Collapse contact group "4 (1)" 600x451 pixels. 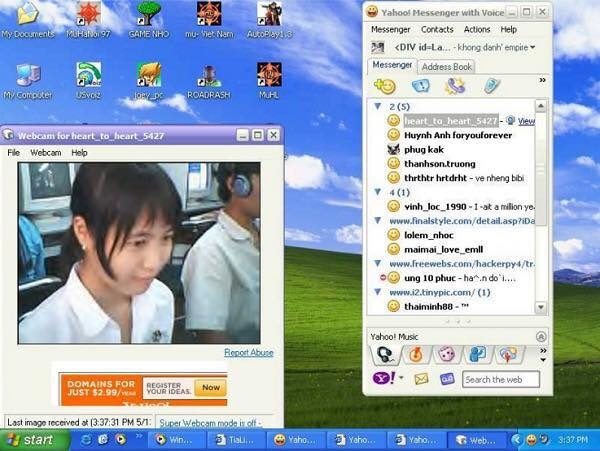378,192
